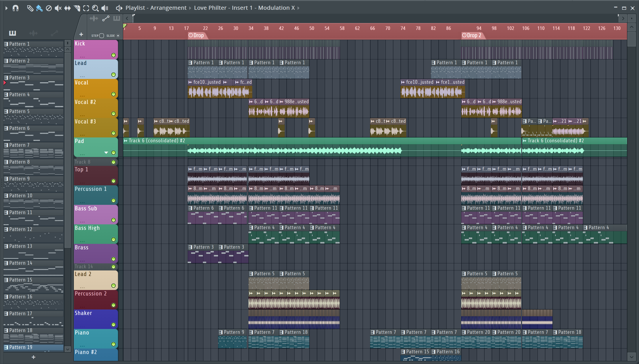
Task: Click playlist vertical scrollbar down arrow
Action: [632, 357]
